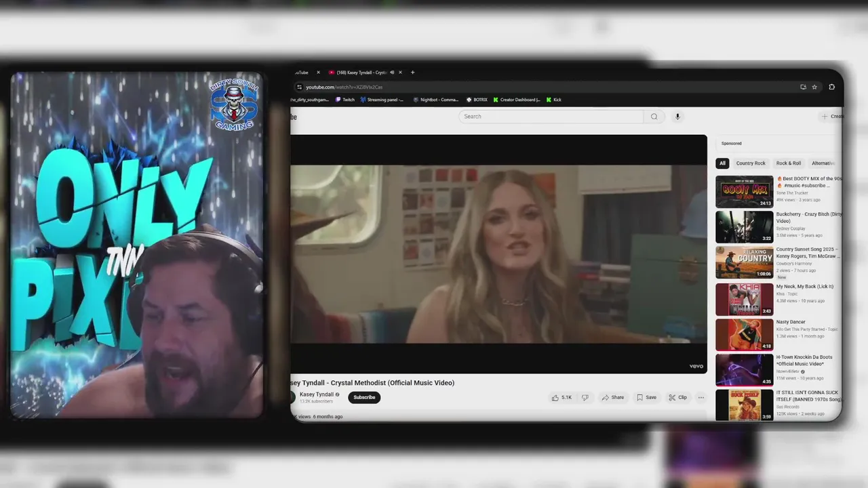Open the more actions ellipsis menu

(701, 398)
